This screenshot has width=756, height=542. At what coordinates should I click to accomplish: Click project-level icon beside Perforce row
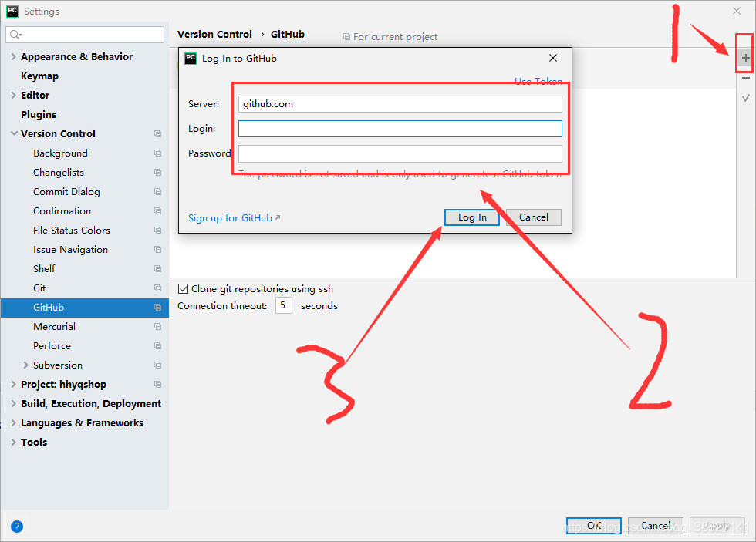157,346
